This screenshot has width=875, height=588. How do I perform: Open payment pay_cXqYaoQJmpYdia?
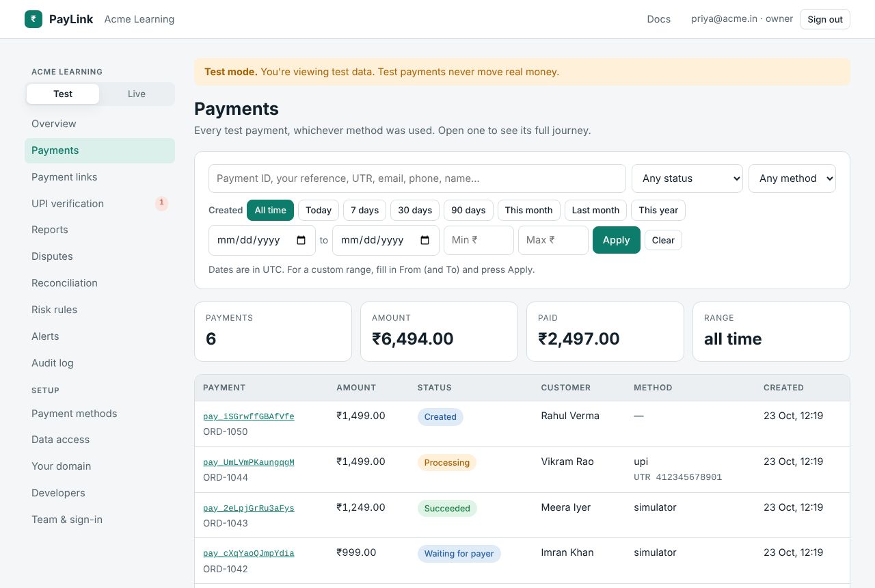[249, 553]
